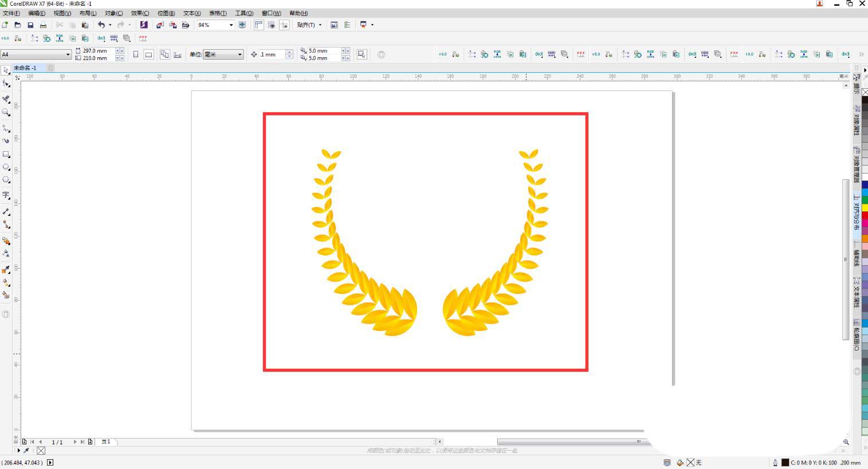Viewport: 868px width, 469px height.
Task: Open the A4 paper size dropdown
Action: (x=68, y=54)
